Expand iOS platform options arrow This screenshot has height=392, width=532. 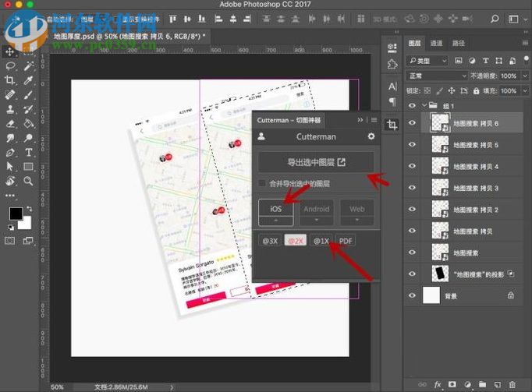(276, 221)
